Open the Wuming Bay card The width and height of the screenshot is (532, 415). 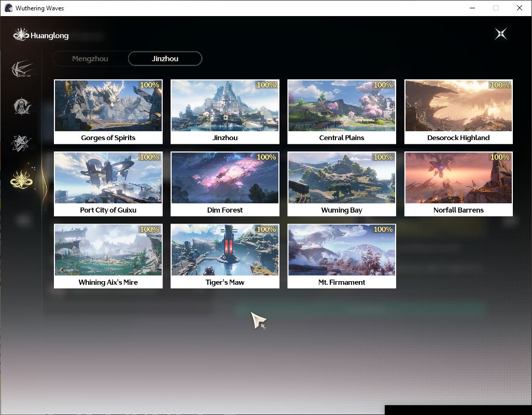pyautogui.click(x=342, y=184)
